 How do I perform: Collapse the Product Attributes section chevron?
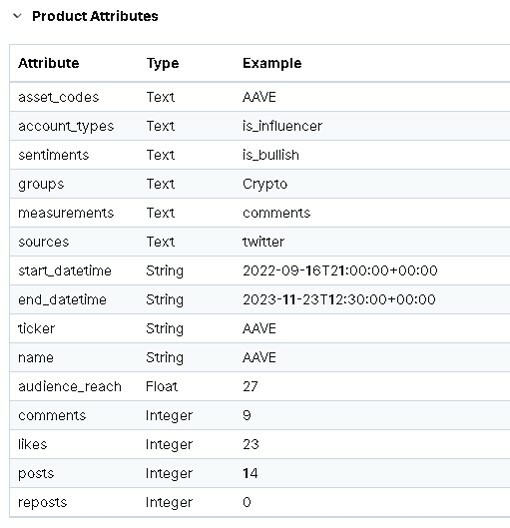coord(17,16)
